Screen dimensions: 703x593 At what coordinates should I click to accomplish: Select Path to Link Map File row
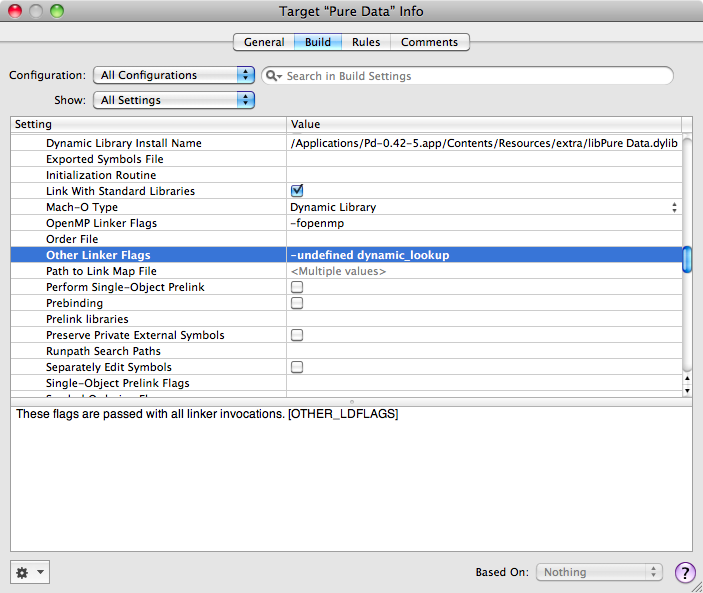pos(347,271)
